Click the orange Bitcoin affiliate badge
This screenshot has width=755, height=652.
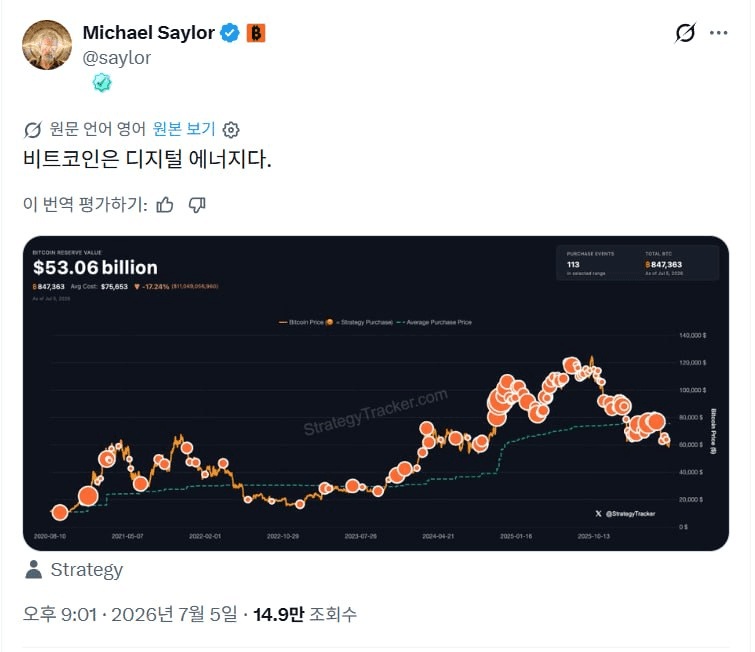click(x=256, y=33)
